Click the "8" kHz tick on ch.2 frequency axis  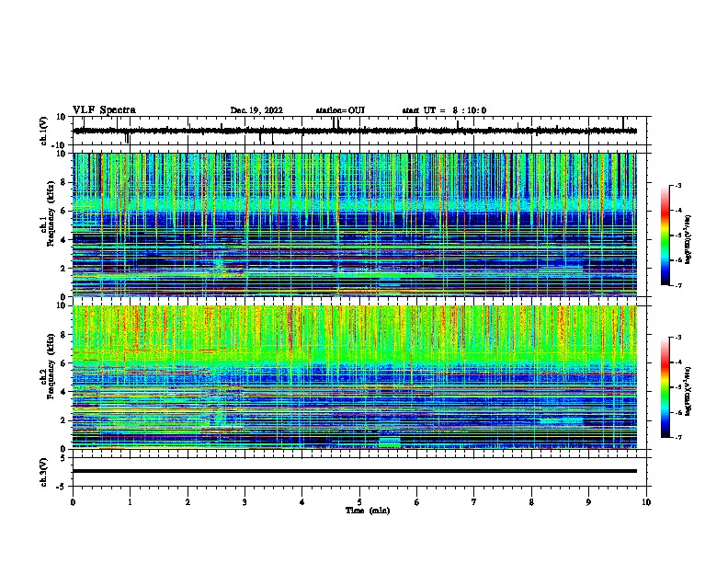click(x=63, y=335)
